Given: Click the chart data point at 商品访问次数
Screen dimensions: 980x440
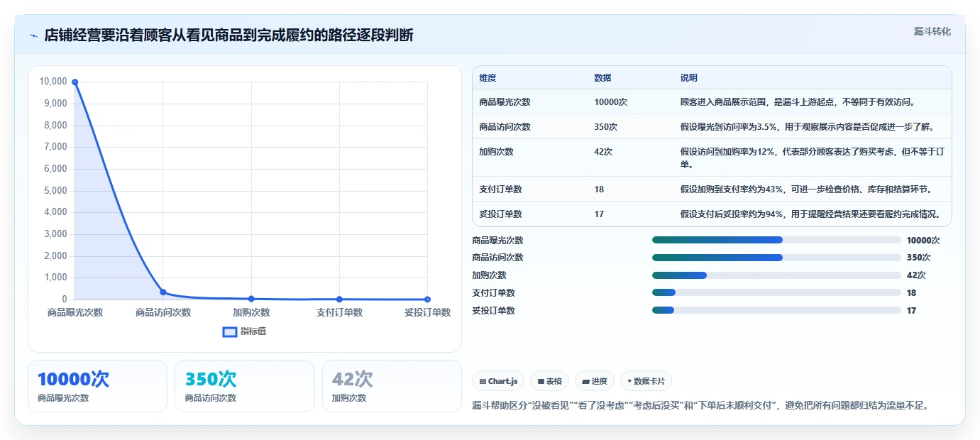Looking at the screenshot, I should coord(163,292).
